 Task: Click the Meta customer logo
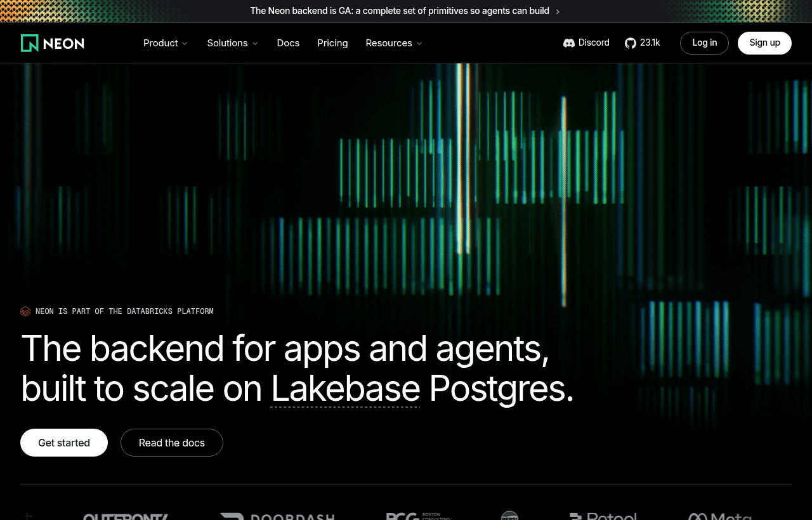(x=720, y=516)
